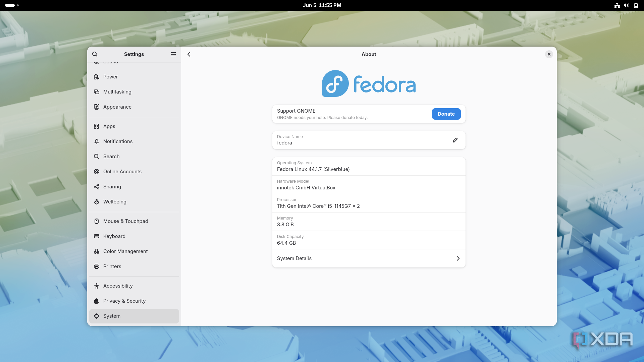The image size is (644, 362).
Task: Click the Search magnifier icon in sidebar list
Action: pos(97,157)
